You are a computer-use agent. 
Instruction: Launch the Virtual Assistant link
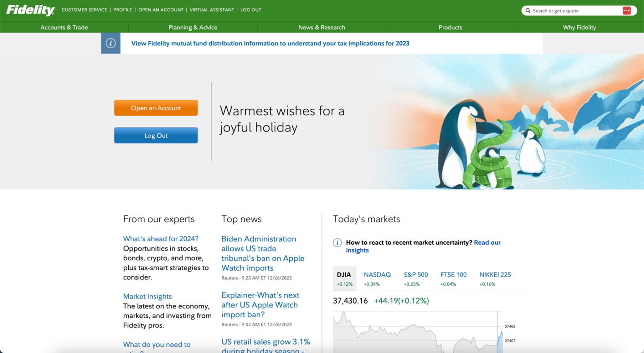click(x=212, y=10)
